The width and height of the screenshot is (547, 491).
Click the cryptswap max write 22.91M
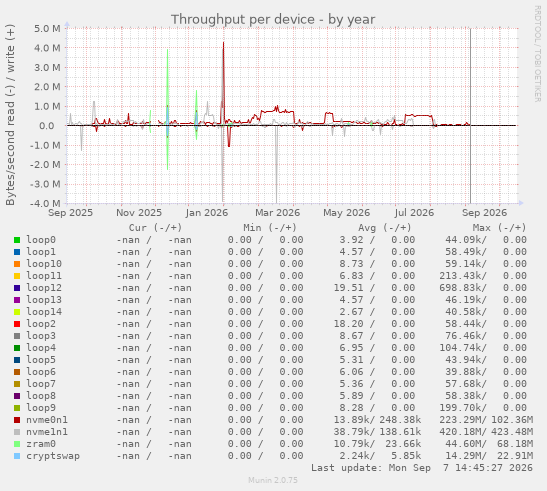coord(515,456)
